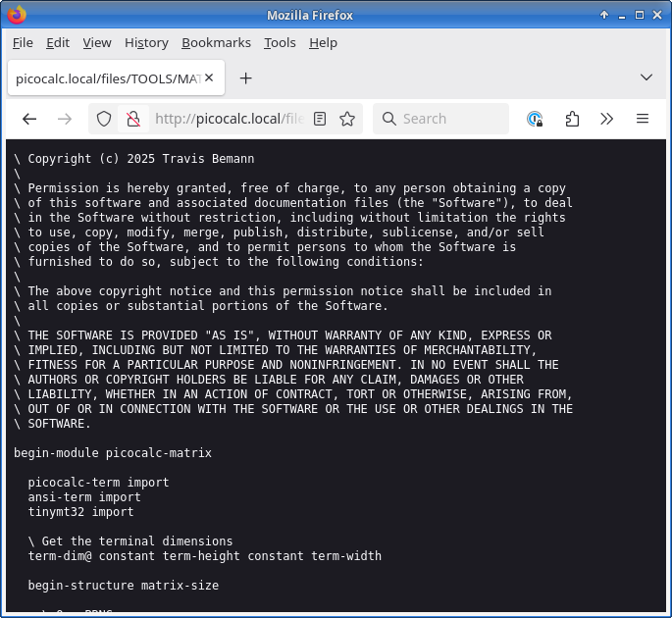Click the keep-above arrow in title bar
Viewport: 672px width, 618px height.
pos(604,15)
